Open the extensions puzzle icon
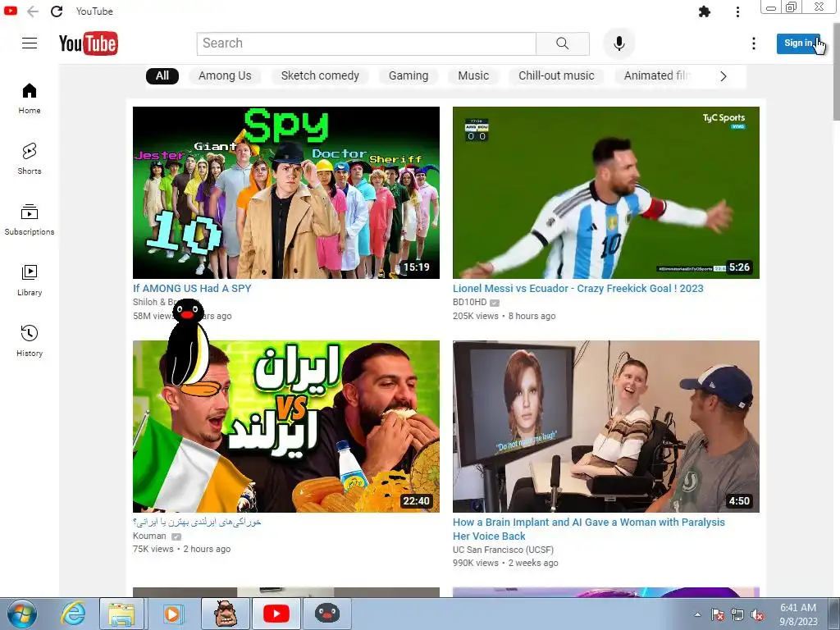The width and height of the screenshot is (840, 630). [x=705, y=11]
